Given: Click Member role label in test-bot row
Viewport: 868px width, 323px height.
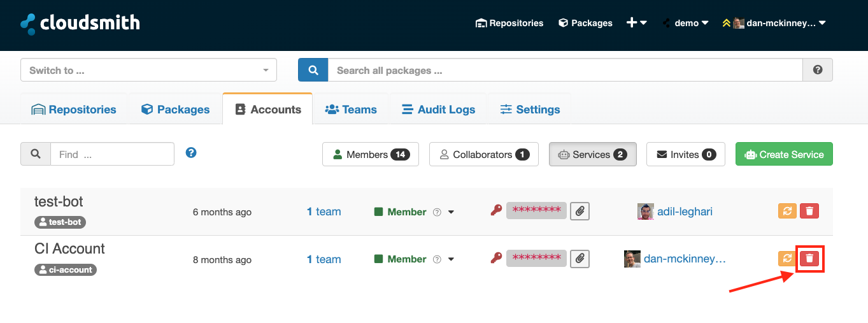Looking at the screenshot, I should click(407, 212).
